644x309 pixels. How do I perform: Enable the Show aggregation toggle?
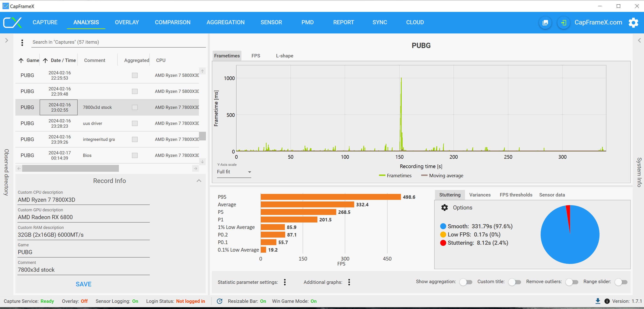(x=466, y=282)
